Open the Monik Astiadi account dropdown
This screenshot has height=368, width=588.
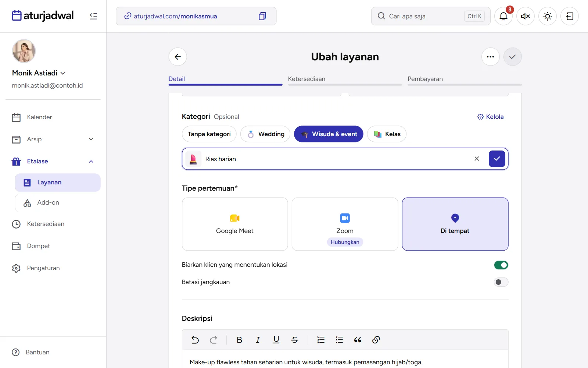click(39, 73)
